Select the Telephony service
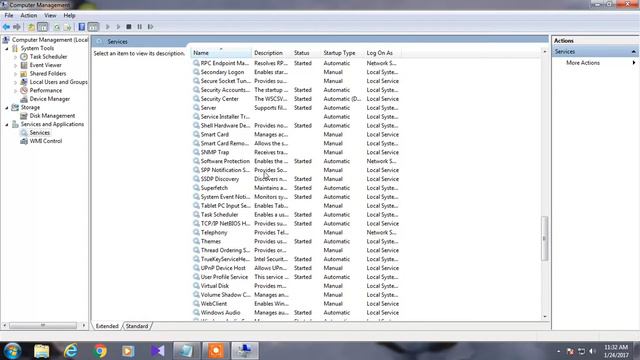Viewport: 640px width, 360px height. (296, 233)
